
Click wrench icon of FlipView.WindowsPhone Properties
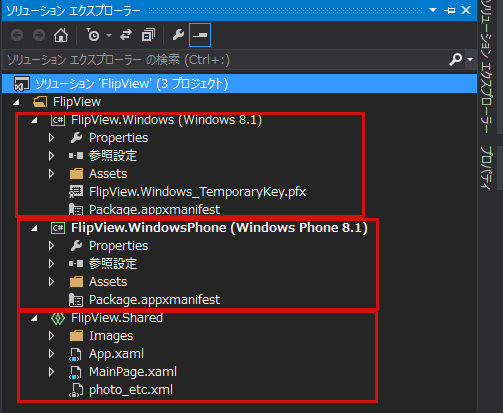tap(76, 246)
